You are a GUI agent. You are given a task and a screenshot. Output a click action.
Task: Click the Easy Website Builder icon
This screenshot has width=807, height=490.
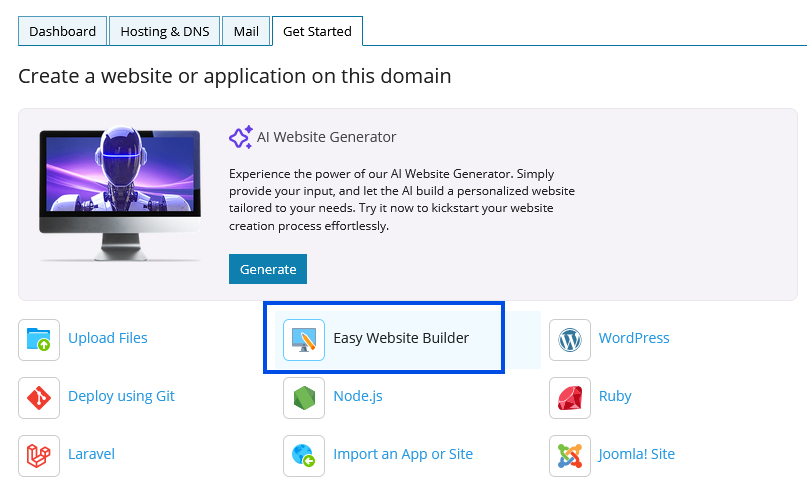click(x=304, y=340)
